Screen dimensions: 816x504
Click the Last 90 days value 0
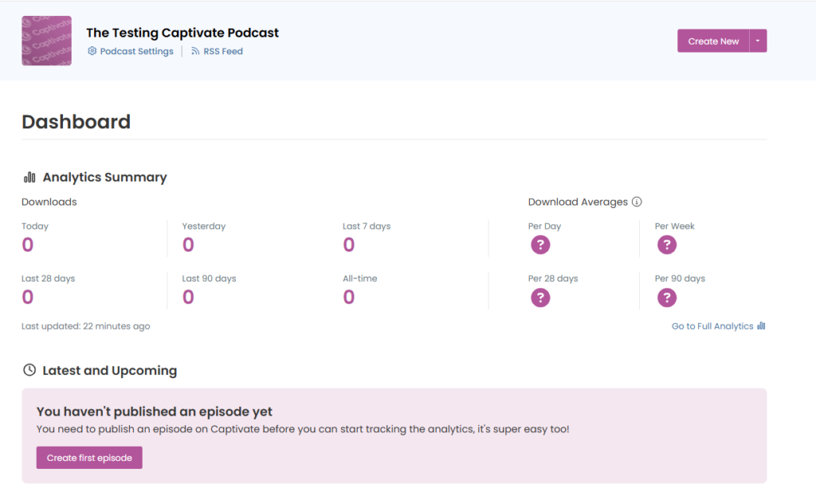click(x=188, y=297)
